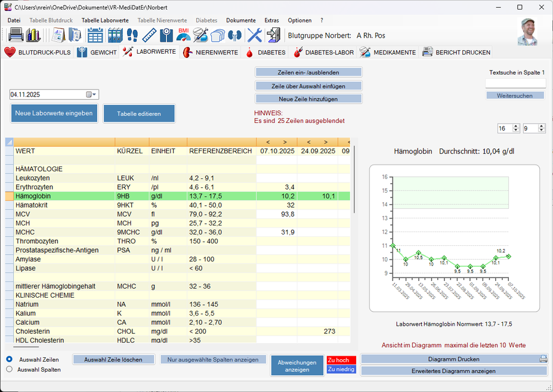Screen dimensions: 553x392
Task: Click the bread slices toolbar icon
Action: pos(218,35)
